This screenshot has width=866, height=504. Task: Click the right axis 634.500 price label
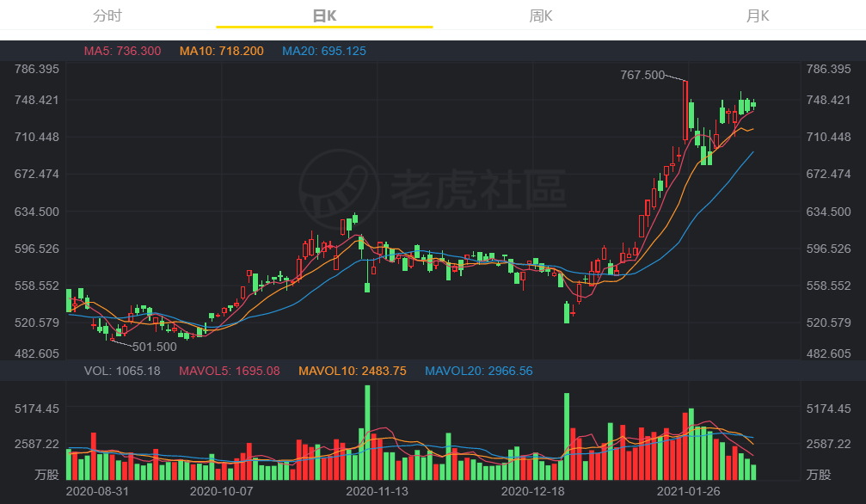828,212
